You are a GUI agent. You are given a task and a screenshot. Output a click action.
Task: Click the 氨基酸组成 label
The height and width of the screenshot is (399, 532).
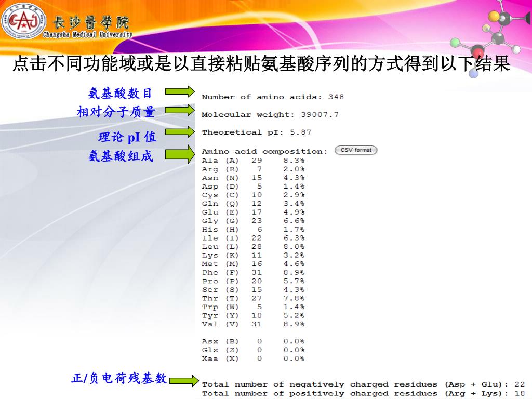click(x=121, y=156)
